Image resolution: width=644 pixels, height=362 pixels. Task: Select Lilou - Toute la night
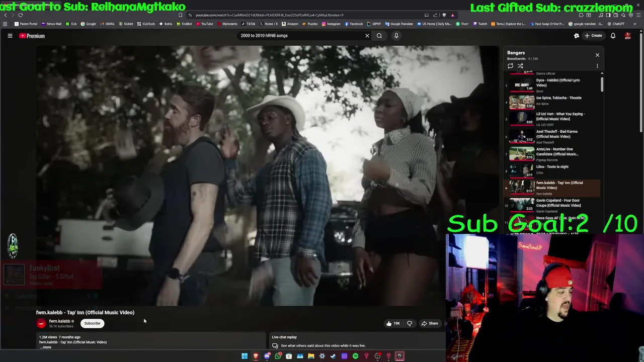552,171
